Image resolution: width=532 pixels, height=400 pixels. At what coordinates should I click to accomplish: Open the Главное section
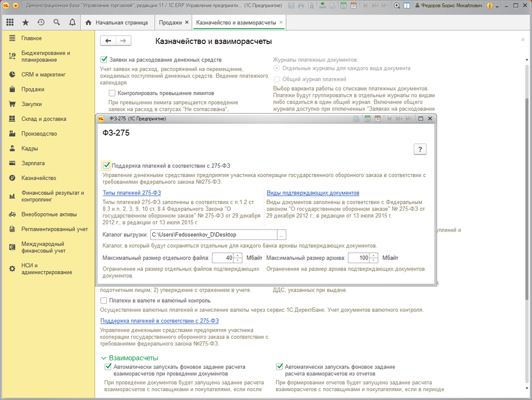(32, 38)
